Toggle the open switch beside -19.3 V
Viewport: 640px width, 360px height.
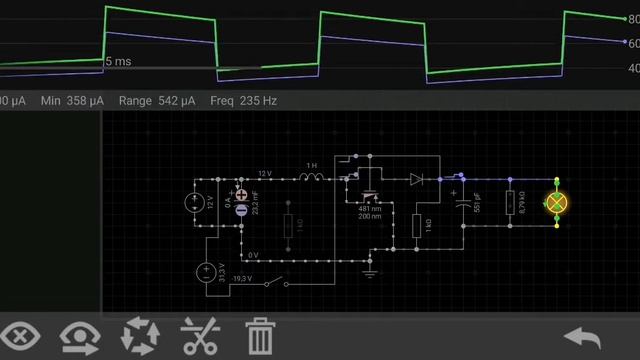276,282
